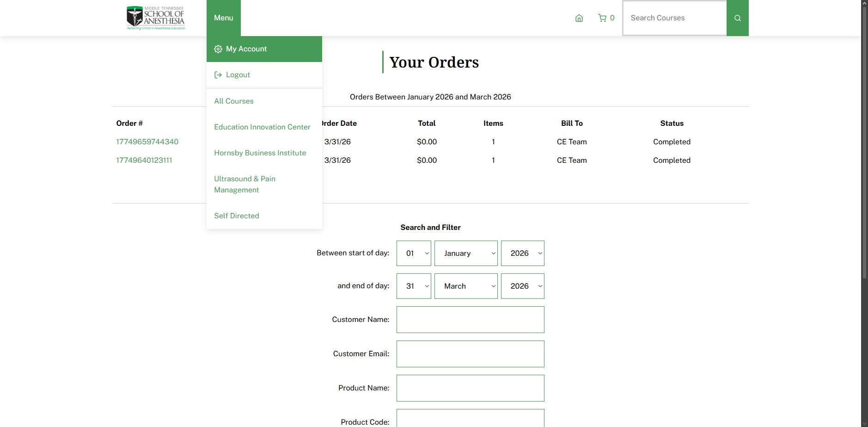Click the Customer Name field
The width and height of the screenshot is (868, 427).
click(470, 320)
